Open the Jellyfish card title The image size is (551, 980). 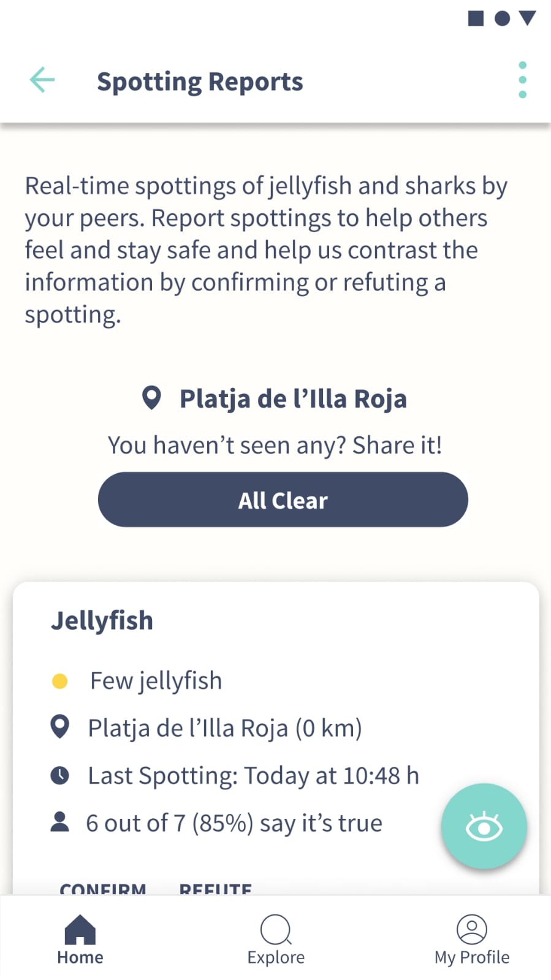[x=102, y=620]
